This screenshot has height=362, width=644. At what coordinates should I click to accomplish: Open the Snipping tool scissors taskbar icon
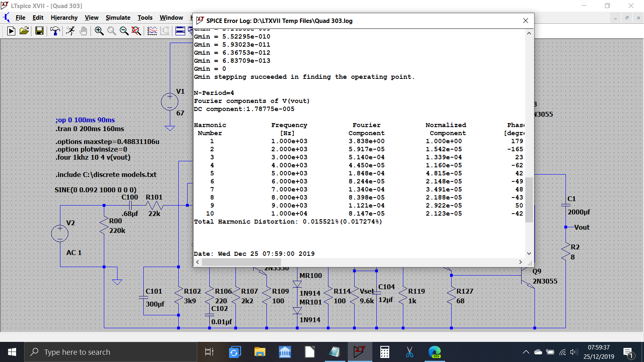coord(409,352)
